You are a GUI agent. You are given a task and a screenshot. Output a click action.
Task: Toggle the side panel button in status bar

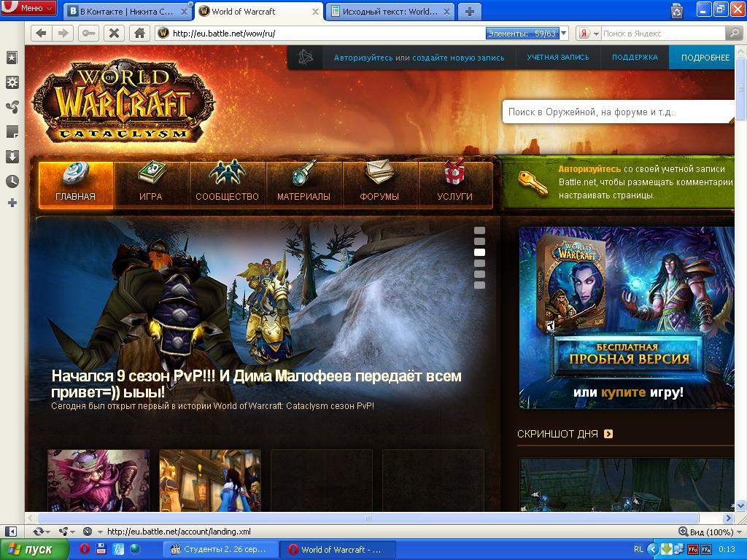[x=10, y=532]
